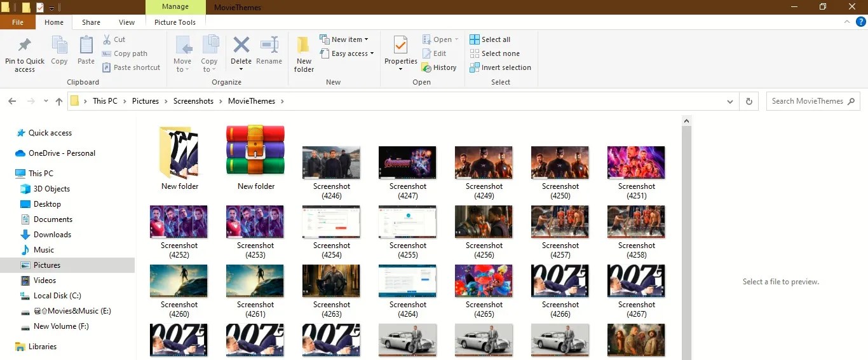Click the Rename icon in Organize
Viewport: 868px width, 360px height.
click(269, 45)
